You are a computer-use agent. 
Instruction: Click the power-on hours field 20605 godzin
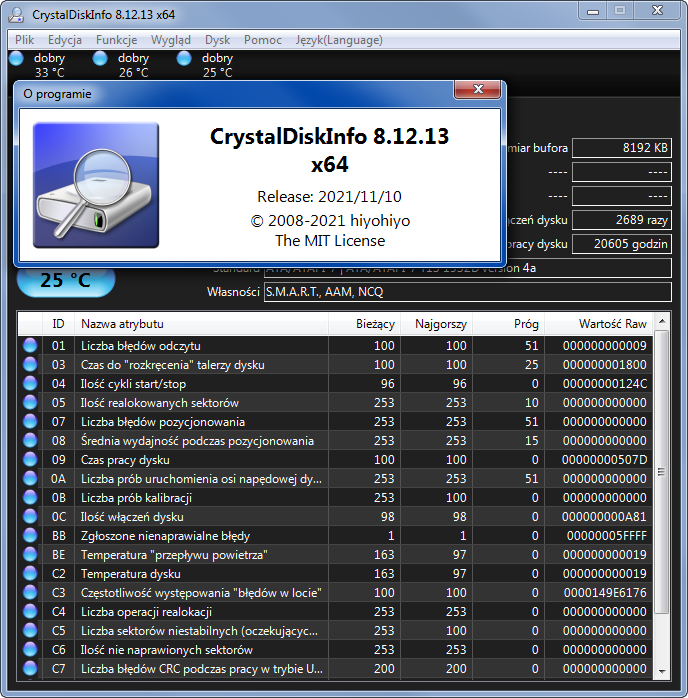tap(622, 244)
